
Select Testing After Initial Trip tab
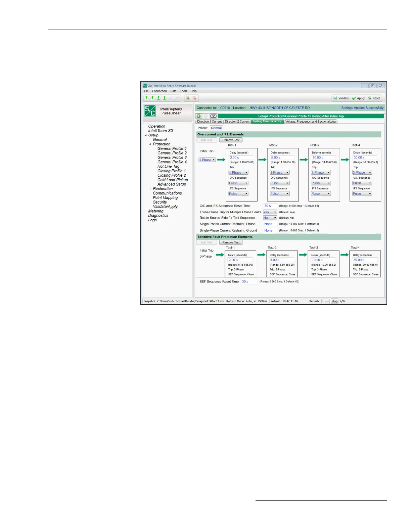pos(267,121)
